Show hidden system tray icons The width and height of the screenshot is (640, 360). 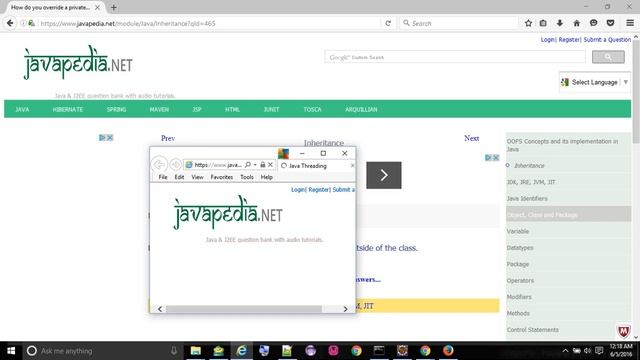[565, 351]
